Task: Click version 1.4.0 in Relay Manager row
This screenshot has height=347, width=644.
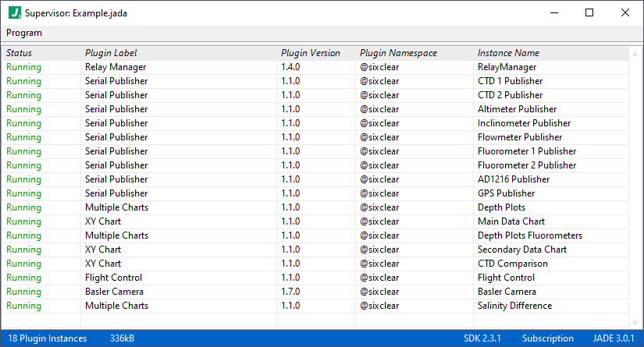Action: pyautogui.click(x=290, y=67)
